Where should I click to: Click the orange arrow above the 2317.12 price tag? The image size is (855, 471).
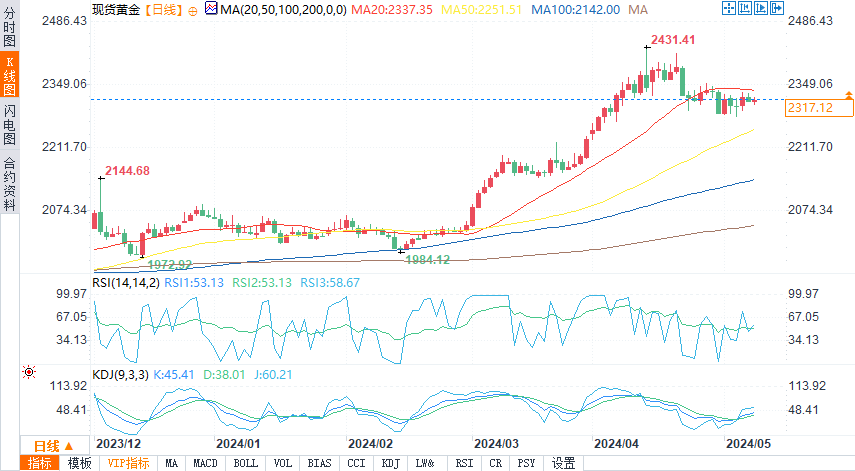click(x=848, y=95)
